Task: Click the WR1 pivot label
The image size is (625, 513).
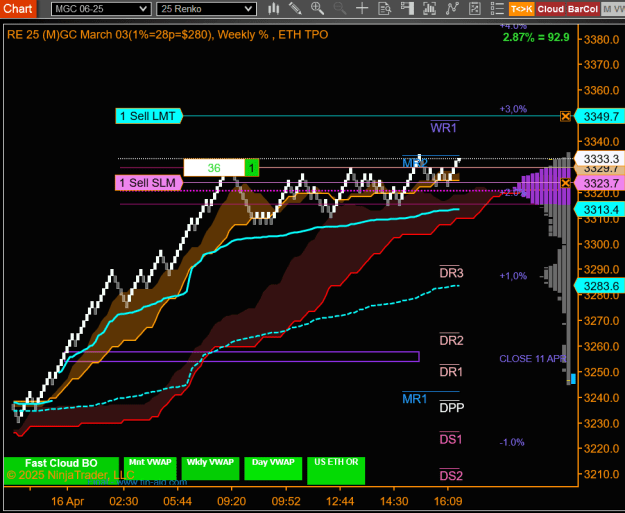Action: [x=444, y=128]
